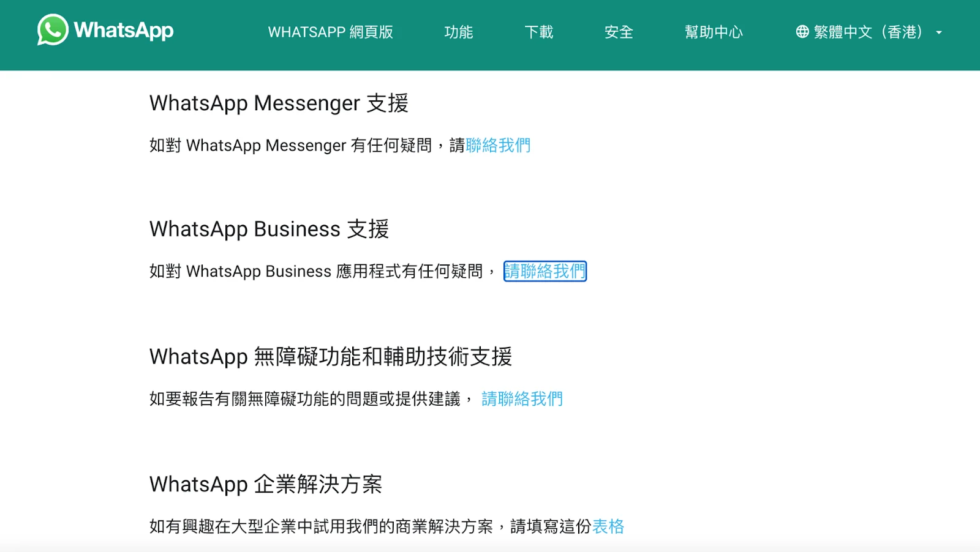Viewport: 980px width, 552px height.
Task: Open the WHATSAPP 網頁版 menu item
Action: tap(331, 33)
